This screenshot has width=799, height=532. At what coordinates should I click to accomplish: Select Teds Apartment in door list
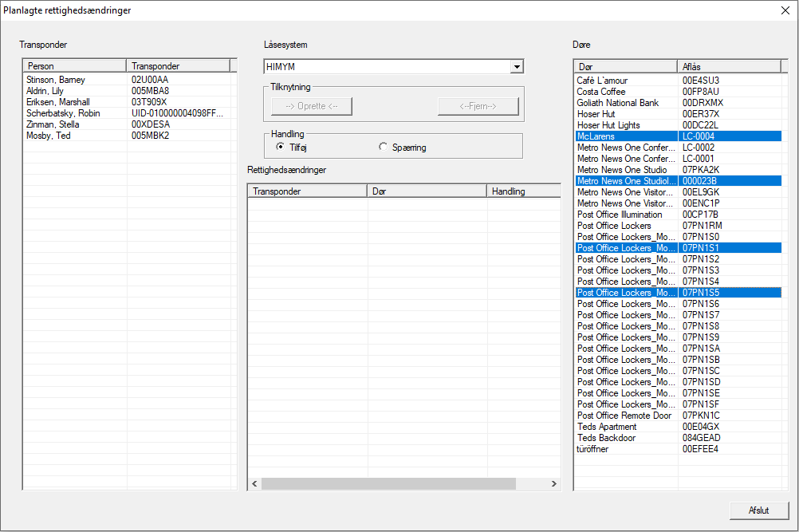pos(607,427)
